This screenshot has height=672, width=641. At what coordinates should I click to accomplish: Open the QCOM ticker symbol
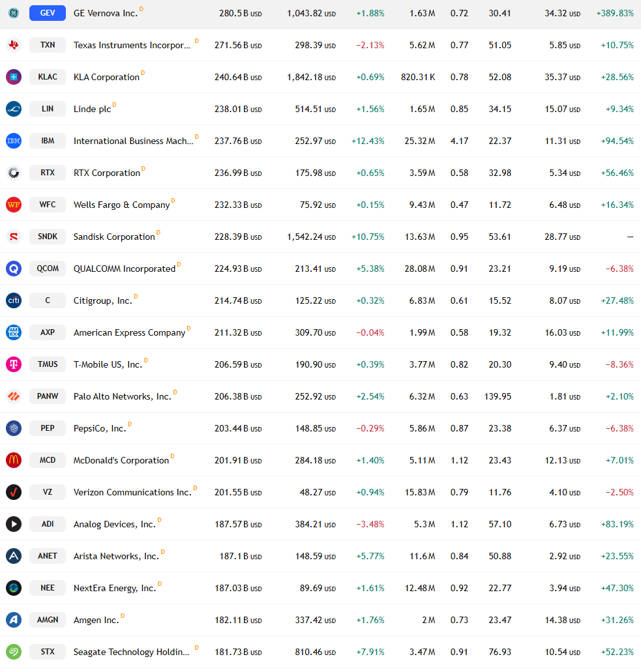[48, 269]
